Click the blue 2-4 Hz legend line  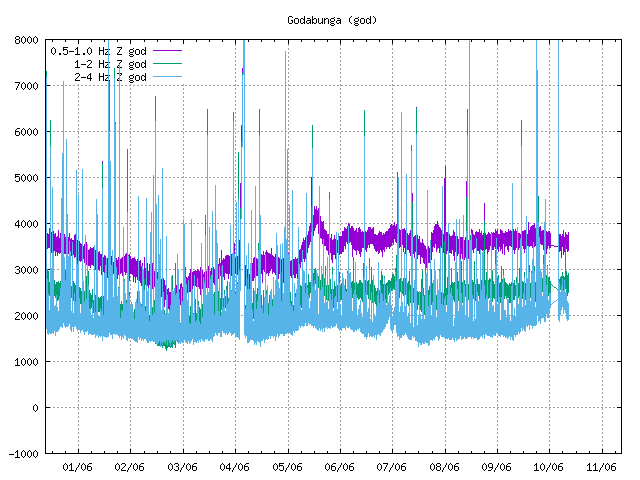[x=167, y=77]
